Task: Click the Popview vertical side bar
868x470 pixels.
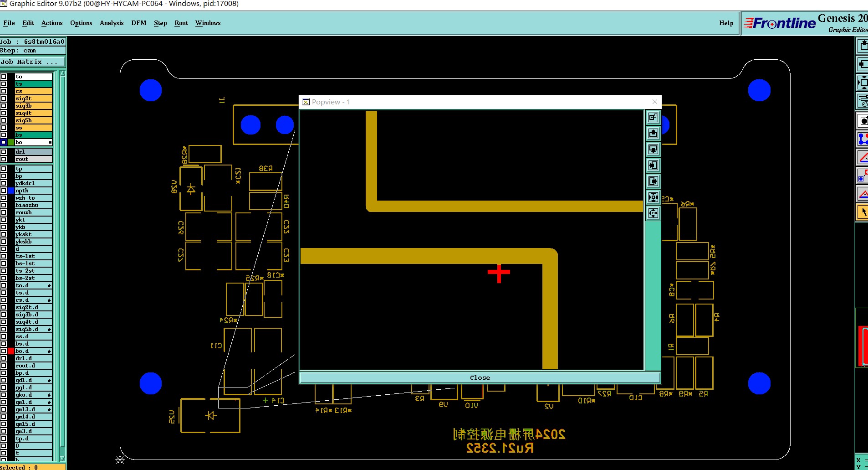Action: 653,295
